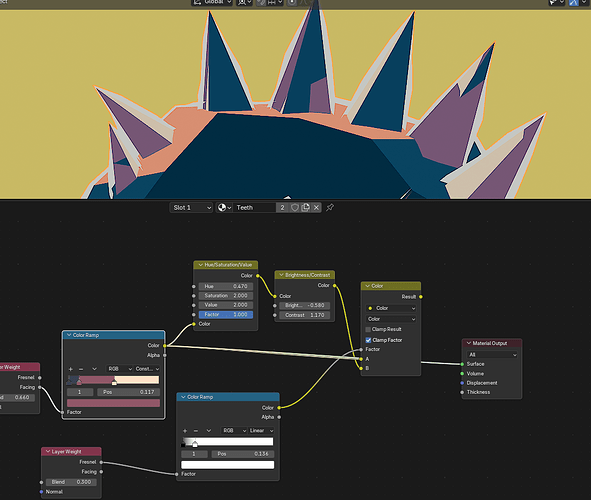The image size is (591, 500).
Task: Click the Result output socket on Color node
Action: point(421,297)
